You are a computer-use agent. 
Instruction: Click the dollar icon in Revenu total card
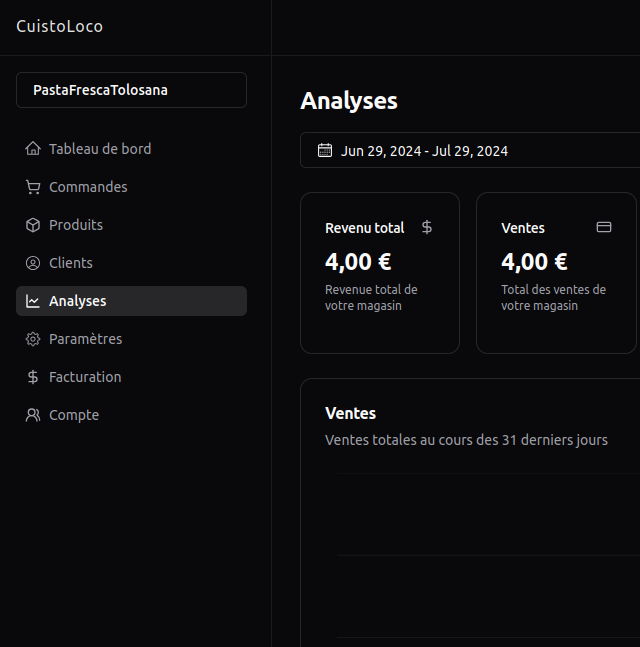[427, 227]
